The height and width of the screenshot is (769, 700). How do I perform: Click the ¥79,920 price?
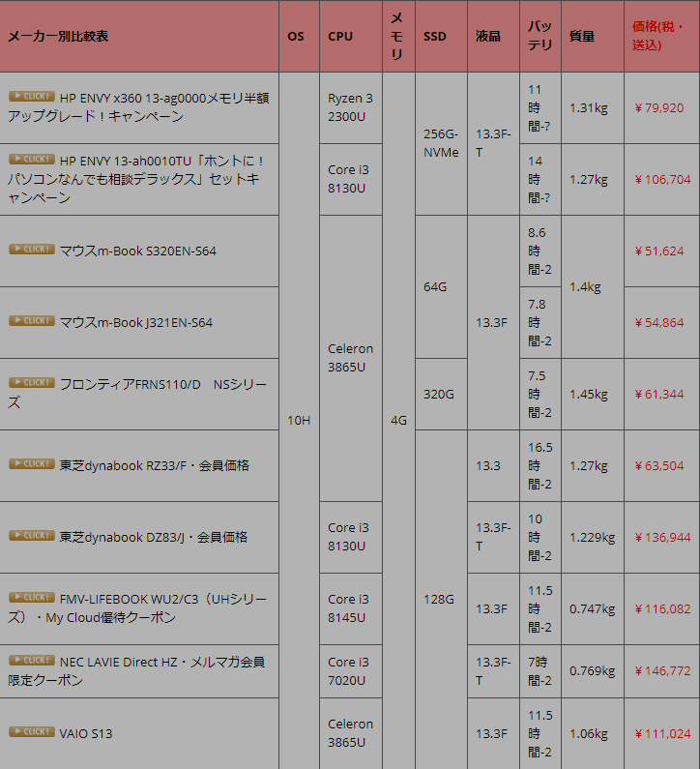[659, 107]
